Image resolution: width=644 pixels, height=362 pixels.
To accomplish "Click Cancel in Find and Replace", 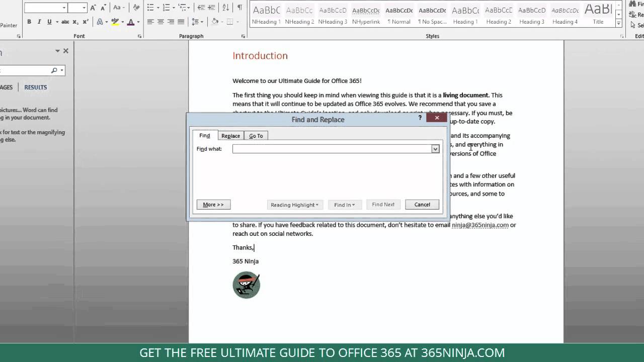I will pyautogui.click(x=422, y=205).
